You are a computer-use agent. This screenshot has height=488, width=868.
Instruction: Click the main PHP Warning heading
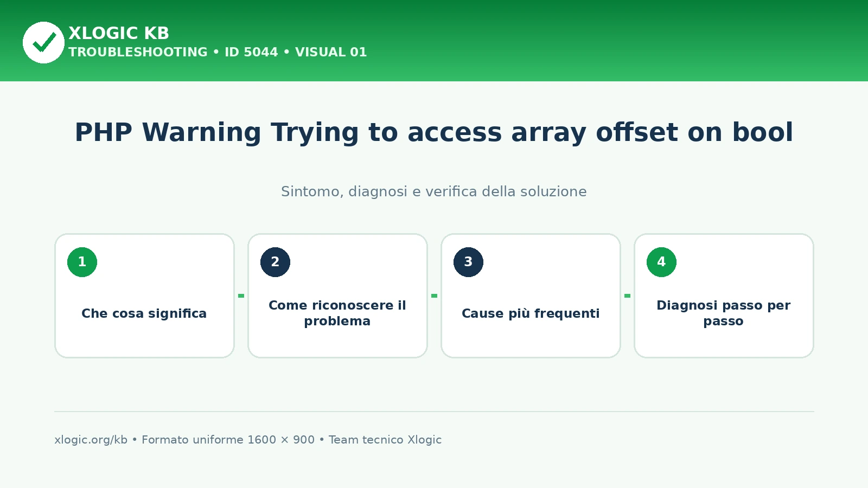click(434, 132)
